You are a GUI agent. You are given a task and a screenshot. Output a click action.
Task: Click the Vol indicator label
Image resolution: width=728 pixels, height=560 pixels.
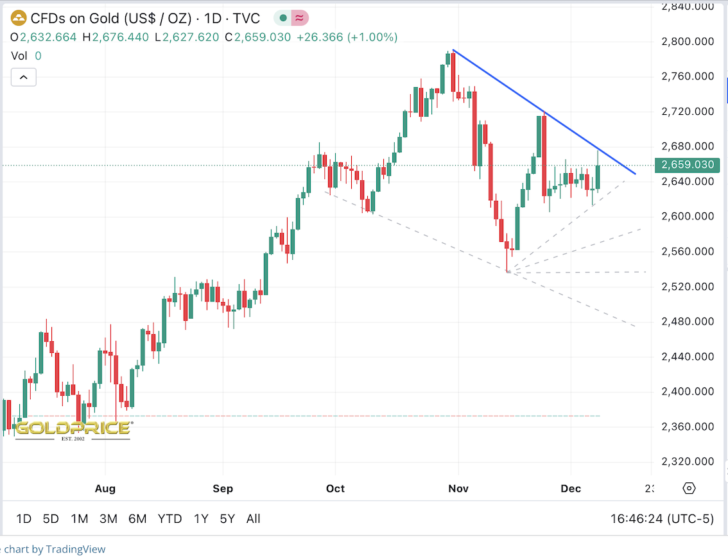tap(19, 56)
